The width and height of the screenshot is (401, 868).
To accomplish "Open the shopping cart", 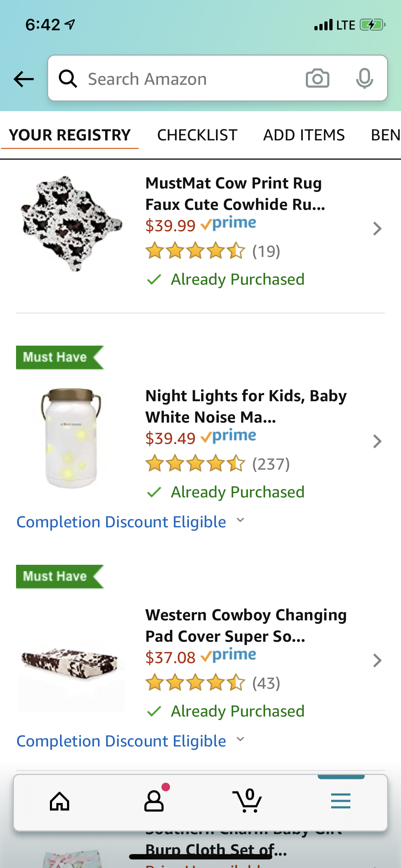I will (x=247, y=802).
